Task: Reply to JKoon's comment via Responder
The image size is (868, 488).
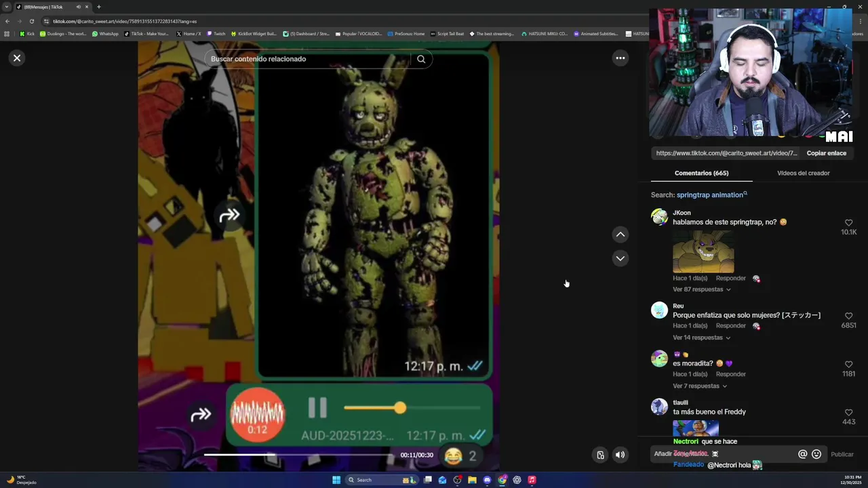Action: [x=730, y=278]
